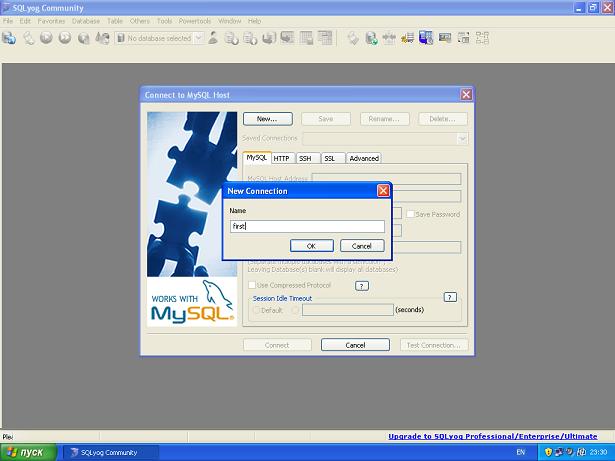Enable Use Compressed Protocol checkbox
The height and width of the screenshot is (461, 615).
[x=252, y=285]
